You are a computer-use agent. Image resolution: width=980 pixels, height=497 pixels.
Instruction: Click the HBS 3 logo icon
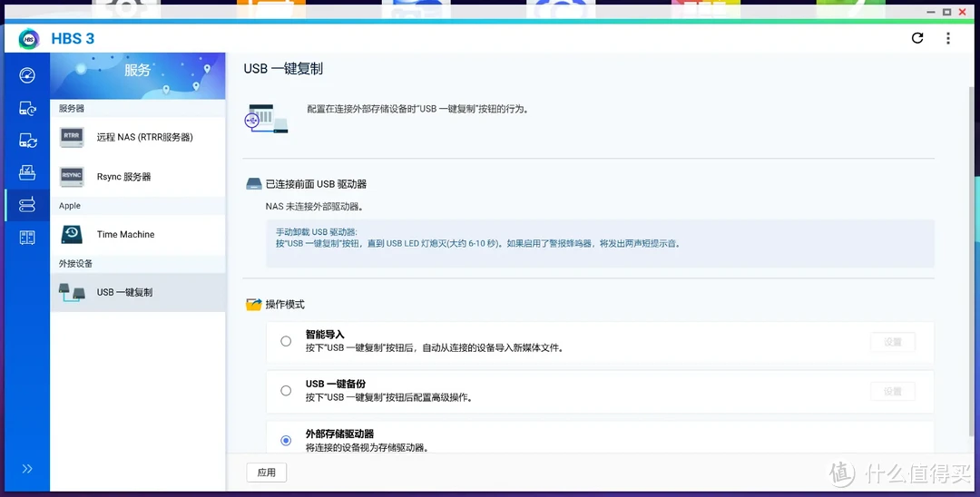click(x=29, y=39)
